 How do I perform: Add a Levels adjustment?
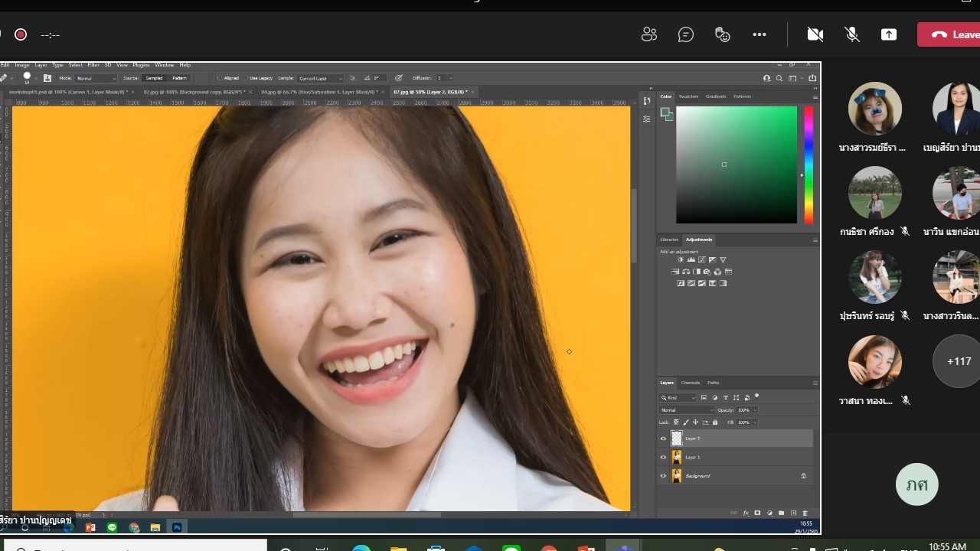691,260
